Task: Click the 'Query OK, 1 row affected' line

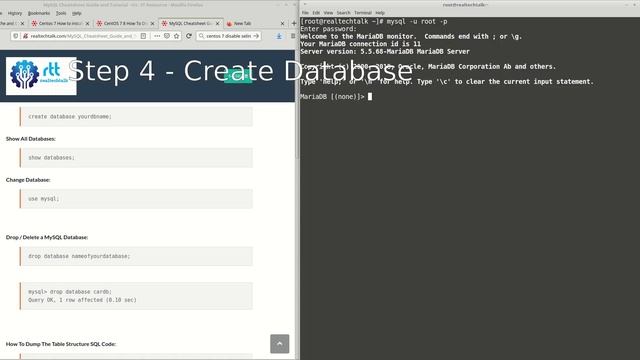Action: click(x=82, y=300)
